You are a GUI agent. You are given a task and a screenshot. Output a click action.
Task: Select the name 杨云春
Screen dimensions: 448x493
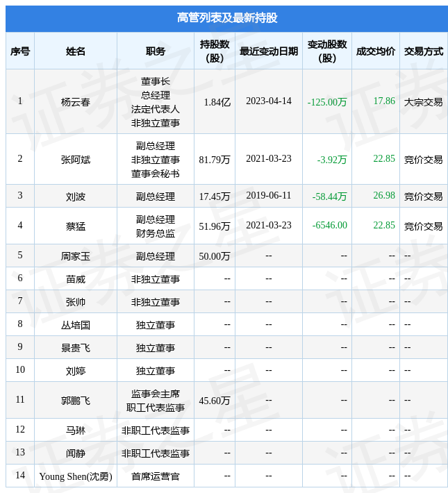(x=76, y=102)
